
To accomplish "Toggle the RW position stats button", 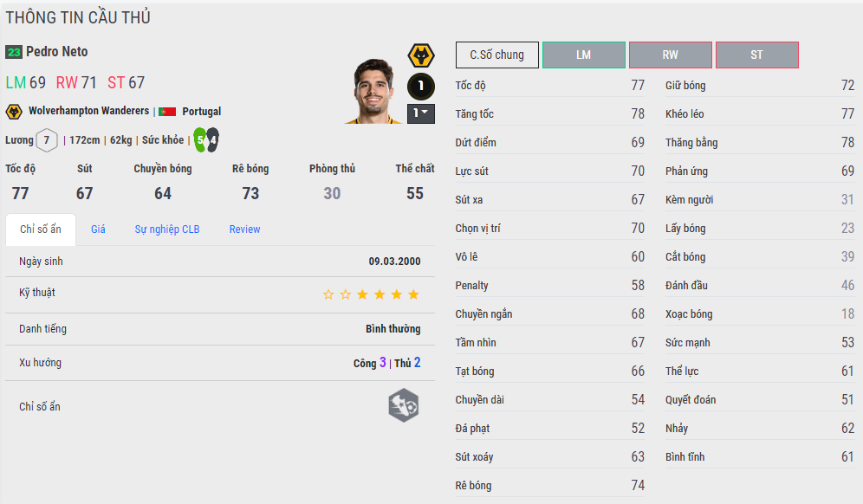I will pos(671,55).
